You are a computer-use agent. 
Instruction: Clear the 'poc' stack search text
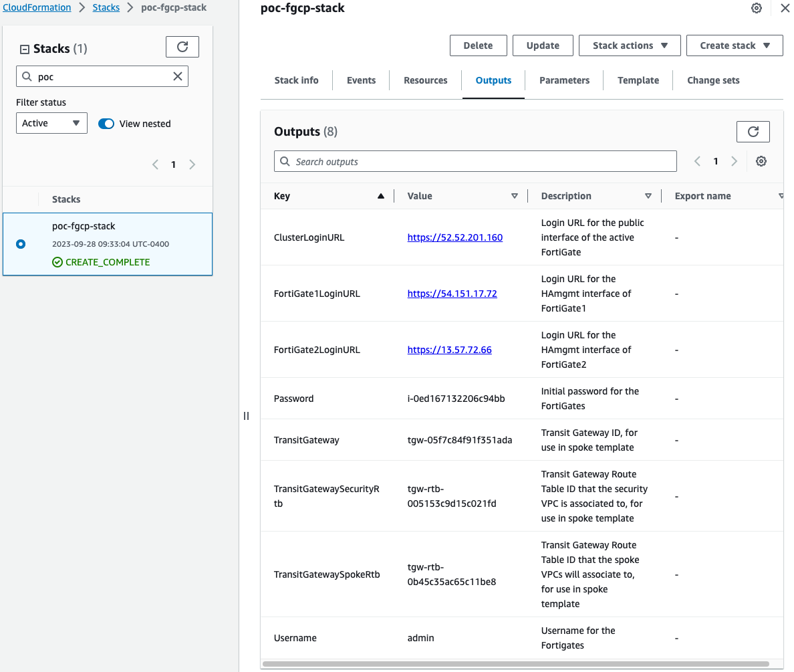[x=178, y=76]
